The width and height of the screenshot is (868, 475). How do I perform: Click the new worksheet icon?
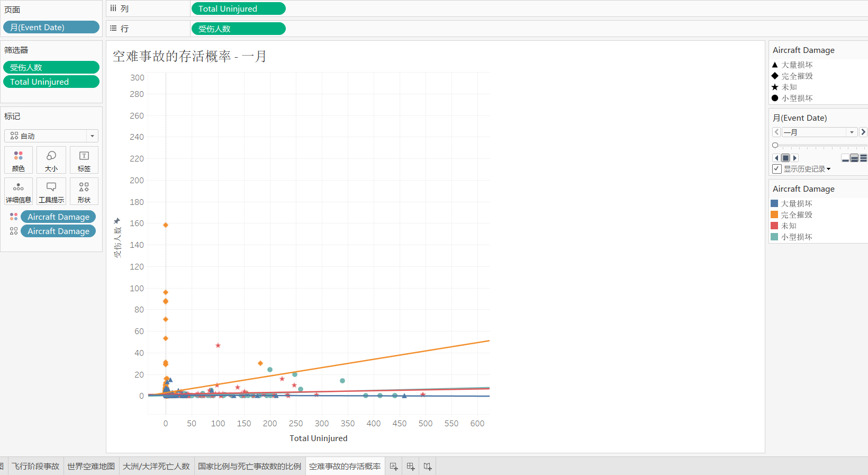coord(394,467)
